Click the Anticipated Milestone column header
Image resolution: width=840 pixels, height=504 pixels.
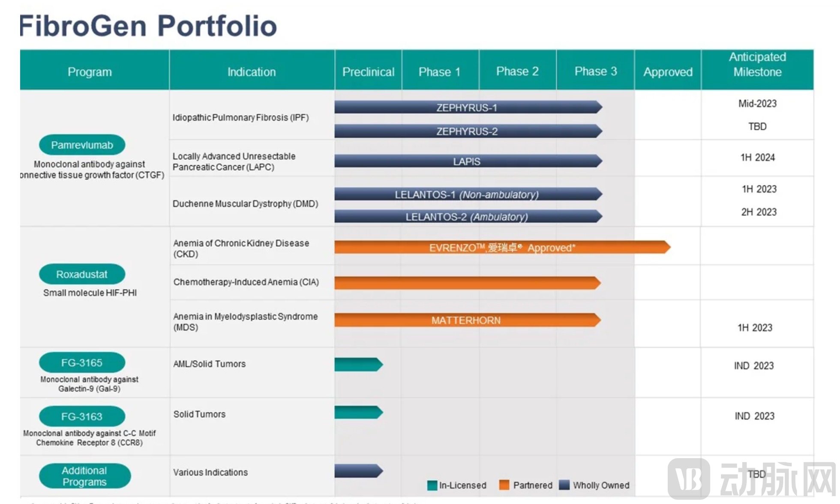pyautogui.click(x=757, y=65)
